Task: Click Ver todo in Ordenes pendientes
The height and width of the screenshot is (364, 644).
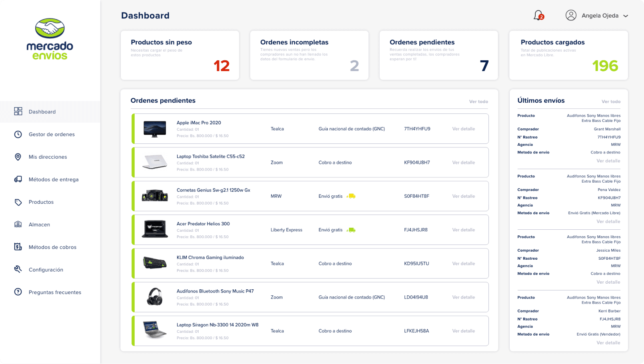Action: (479, 101)
